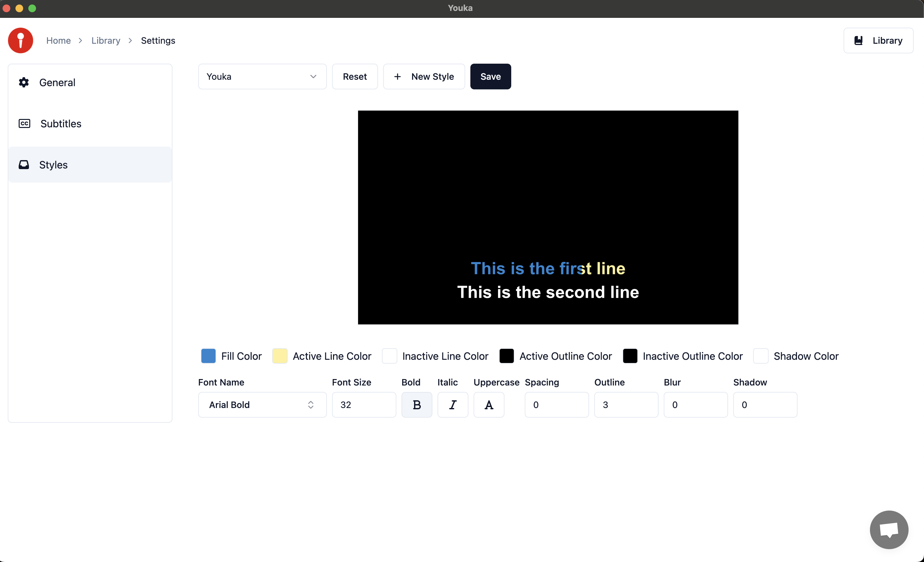Toggle the Italic I button
Viewport: 924px width, 562px height.
pos(453,405)
